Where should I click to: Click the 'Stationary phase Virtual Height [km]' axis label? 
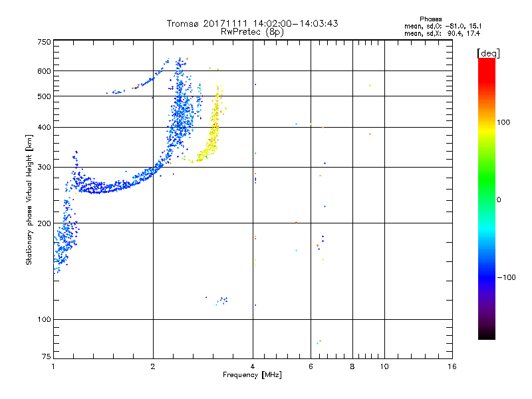click(x=29, y=200)
